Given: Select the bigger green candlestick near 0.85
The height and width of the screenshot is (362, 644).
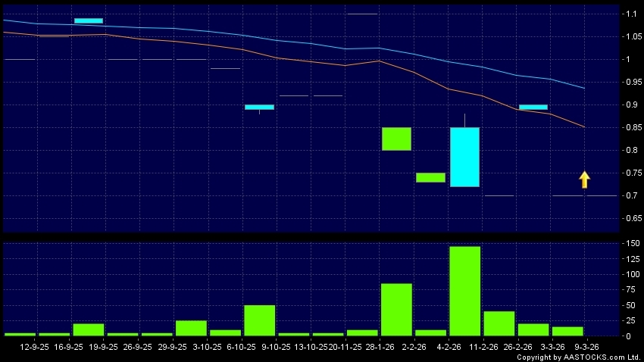Looking at the screenshot, I should pos(396,139).
